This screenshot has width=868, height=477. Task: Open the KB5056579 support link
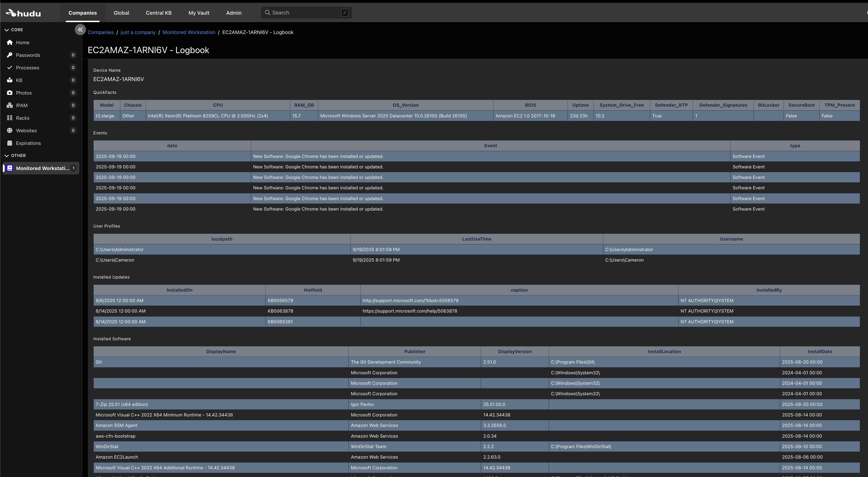pyautogui.click(x=410, y=300)
